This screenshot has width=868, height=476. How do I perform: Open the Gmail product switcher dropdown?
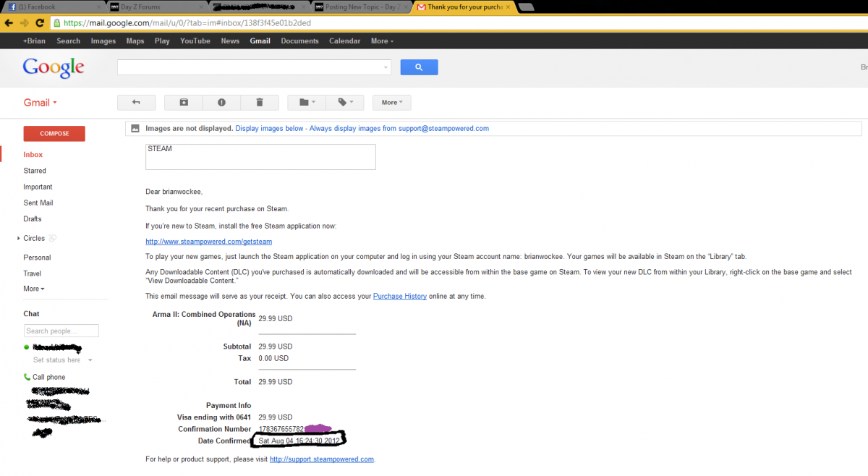coord(40,103)
